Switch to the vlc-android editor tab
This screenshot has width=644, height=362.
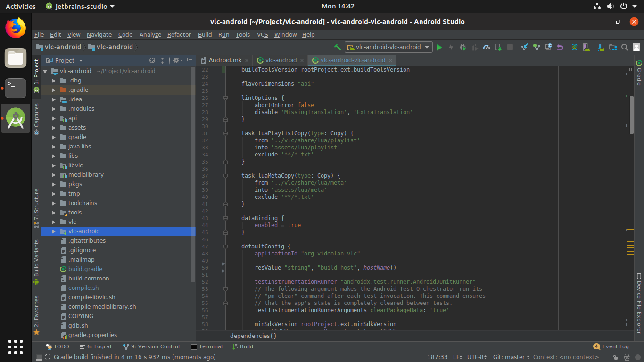281,60
